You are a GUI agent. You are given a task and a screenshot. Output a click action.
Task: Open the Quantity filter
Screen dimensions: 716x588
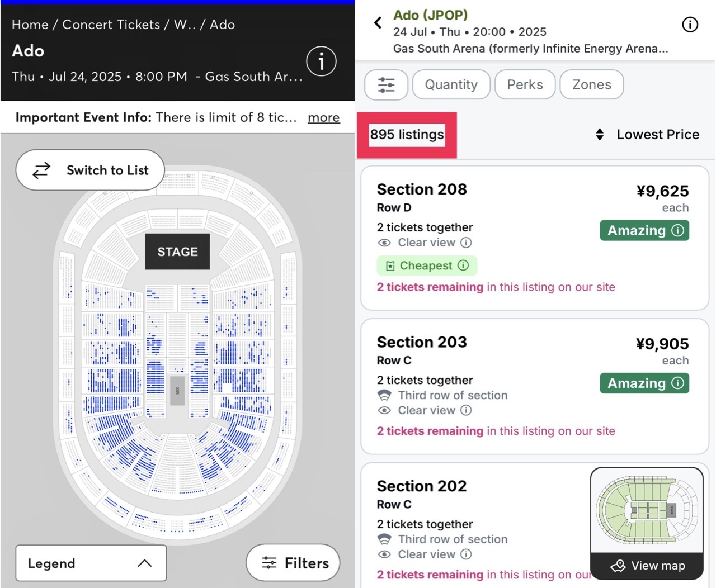click(451, 85)
